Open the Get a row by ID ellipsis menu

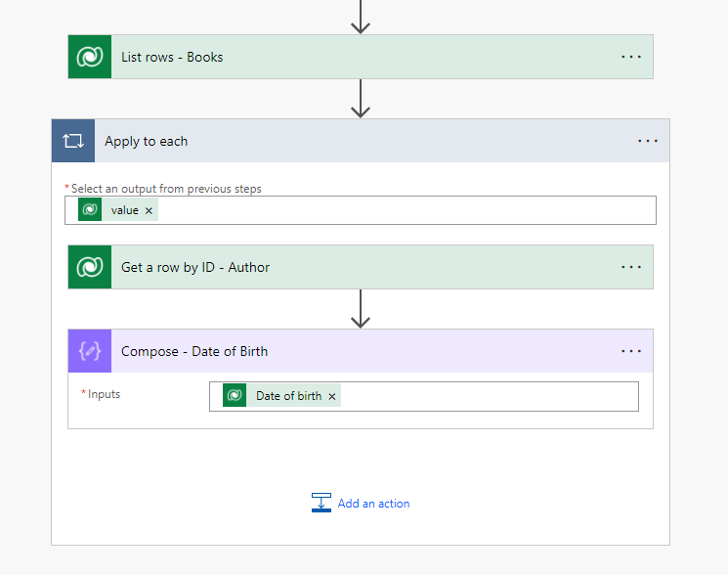[631, 267]
